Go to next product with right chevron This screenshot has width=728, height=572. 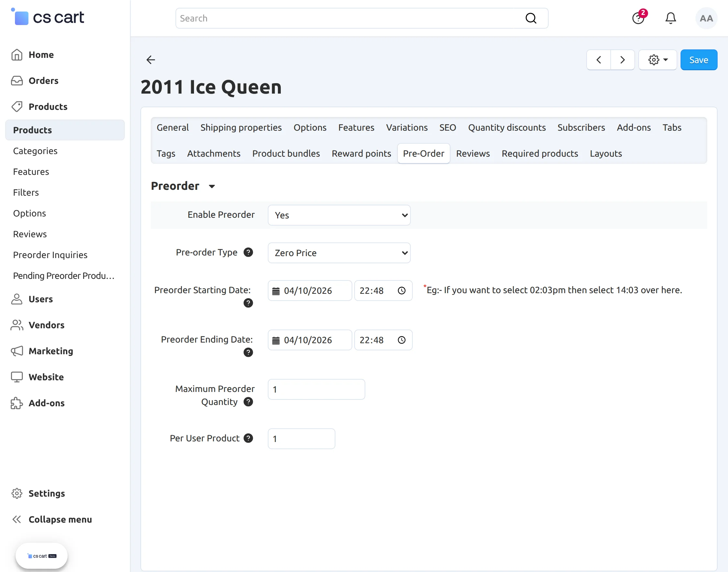coord(622,60)
